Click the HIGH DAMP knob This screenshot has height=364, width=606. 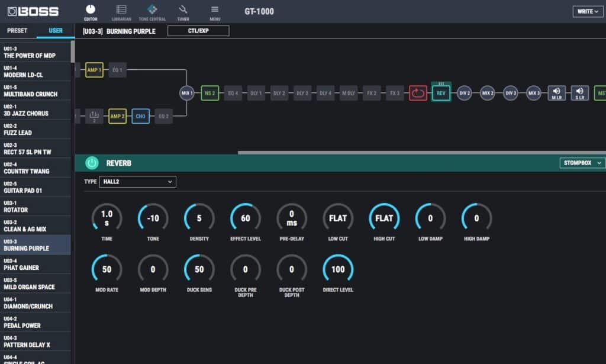[x=476, y=218]
